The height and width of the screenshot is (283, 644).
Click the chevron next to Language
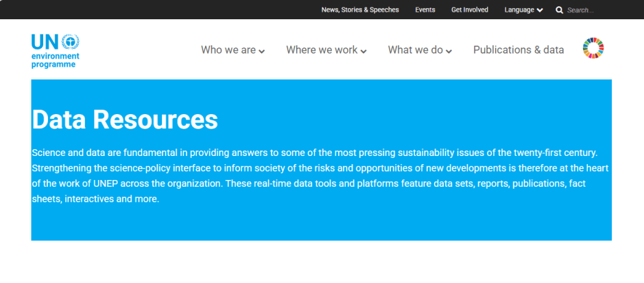coord(540,10)
